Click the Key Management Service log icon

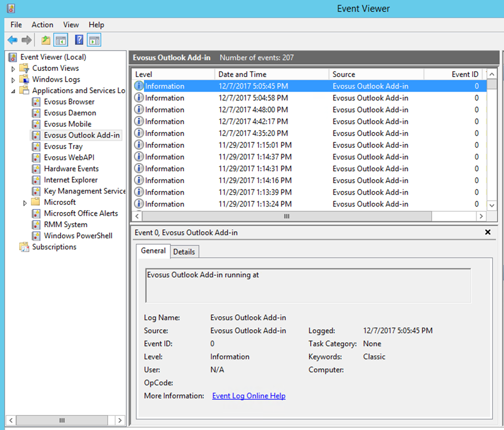point(36,191)
